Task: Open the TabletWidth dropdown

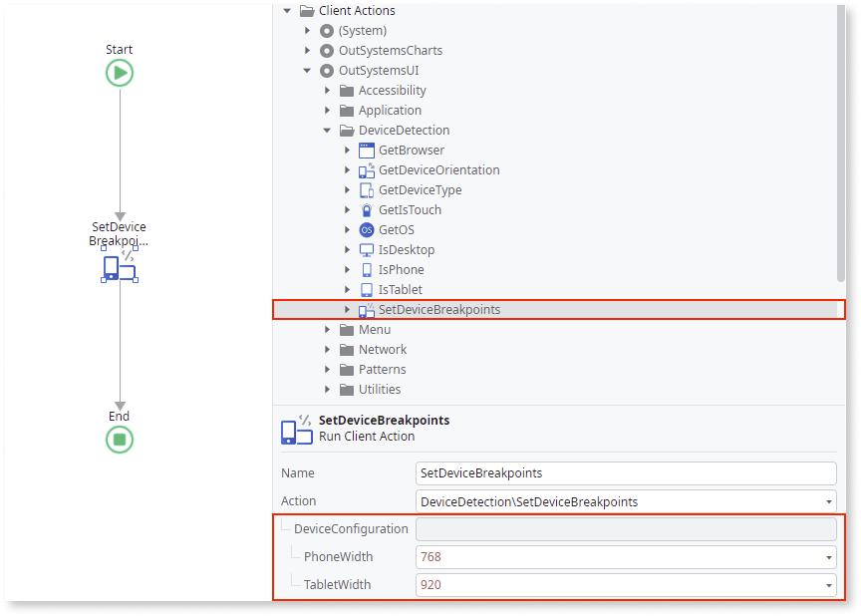Action: point(828,584)
